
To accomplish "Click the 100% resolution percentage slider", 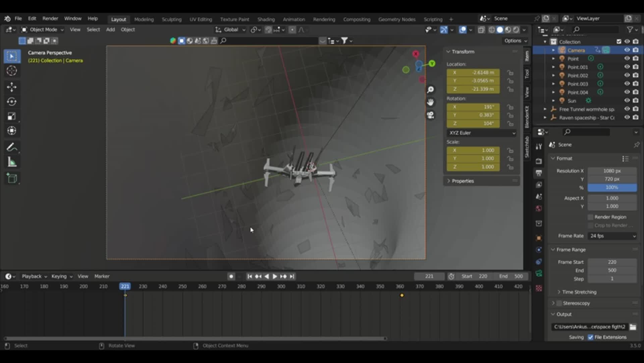I will pyautogui.click(x=612, y=188).
